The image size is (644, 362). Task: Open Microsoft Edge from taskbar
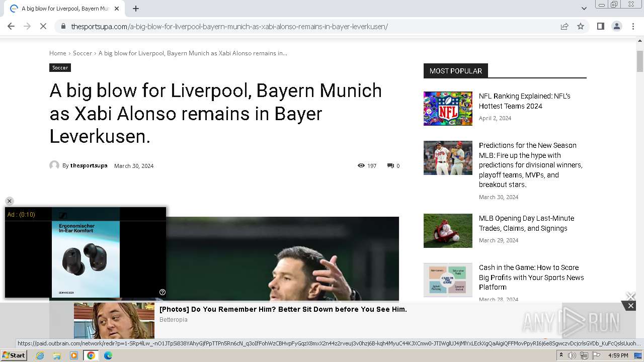click(108, 355)
